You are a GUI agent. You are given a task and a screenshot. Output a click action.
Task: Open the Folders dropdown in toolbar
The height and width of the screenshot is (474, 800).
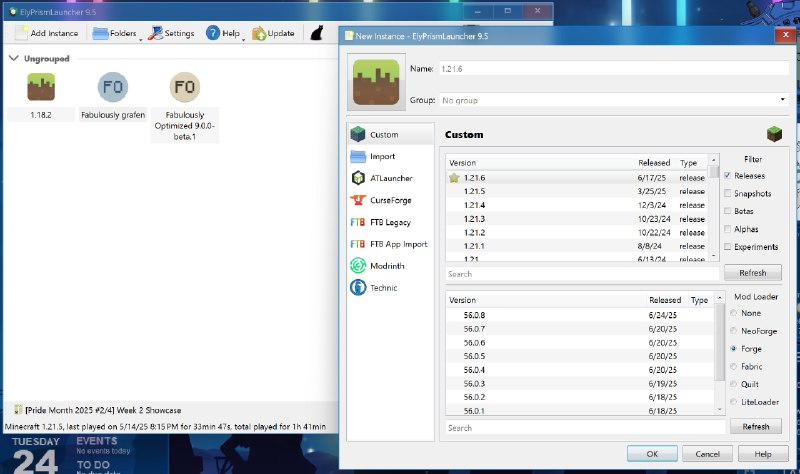click(x=115, y=33)
